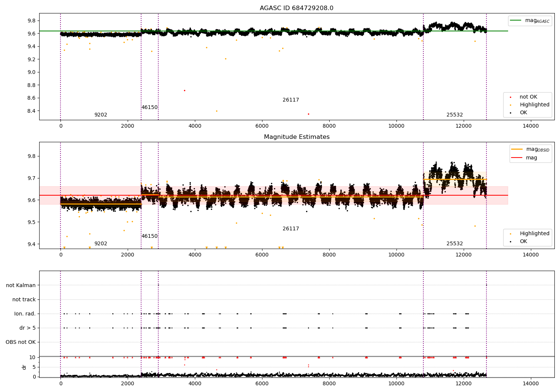Viewport: 560px width, 392px height.
Task: Click the 'not Kalman' axis label
Action: [21, 285]
